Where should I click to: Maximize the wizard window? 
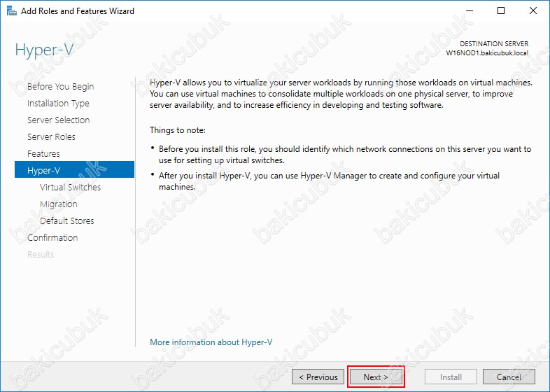pos(500,11)
